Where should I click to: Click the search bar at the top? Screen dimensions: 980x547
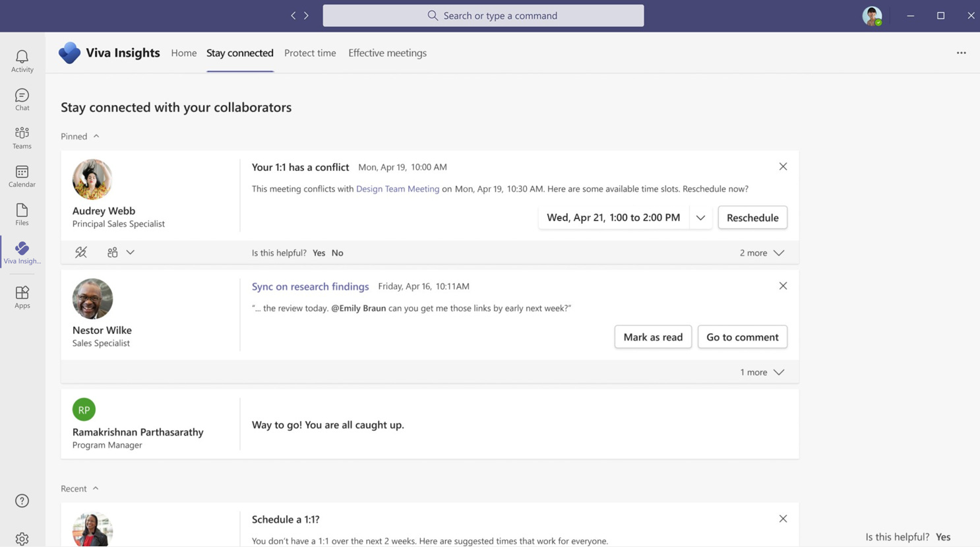483,15
